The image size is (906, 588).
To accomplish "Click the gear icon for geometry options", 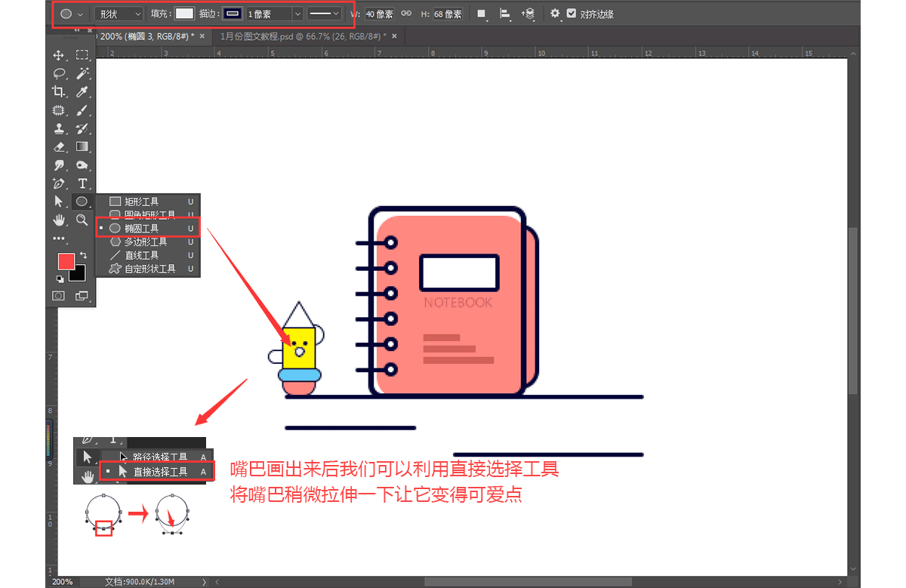I will (553, 13).
